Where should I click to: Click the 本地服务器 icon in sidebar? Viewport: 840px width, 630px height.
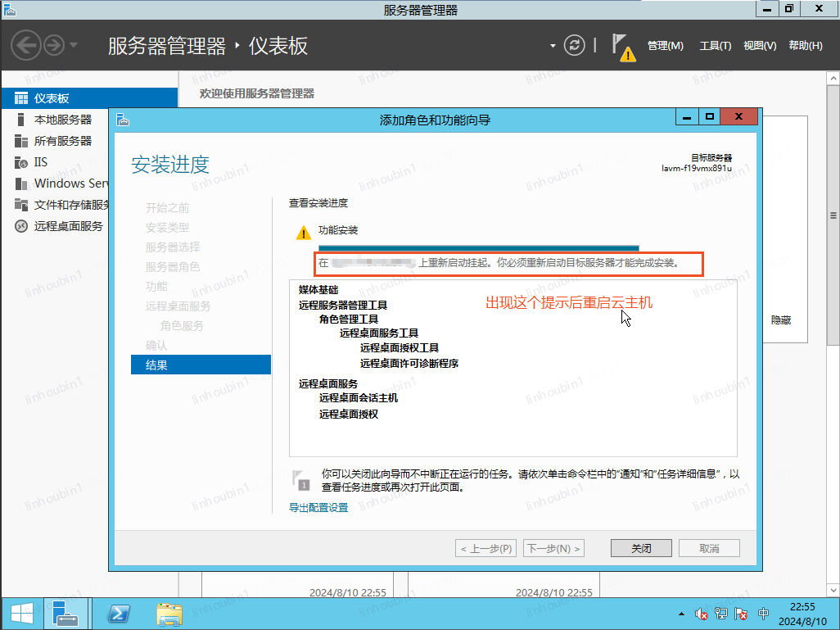21,120
